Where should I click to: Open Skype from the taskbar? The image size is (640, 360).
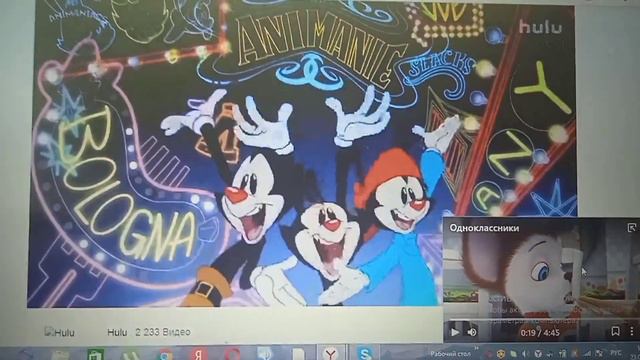click(x=364, y=353)
